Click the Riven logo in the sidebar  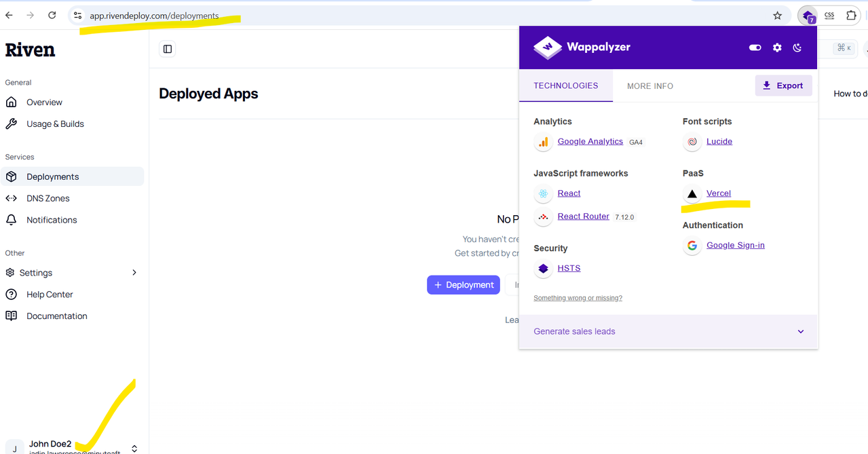[30, 50]
